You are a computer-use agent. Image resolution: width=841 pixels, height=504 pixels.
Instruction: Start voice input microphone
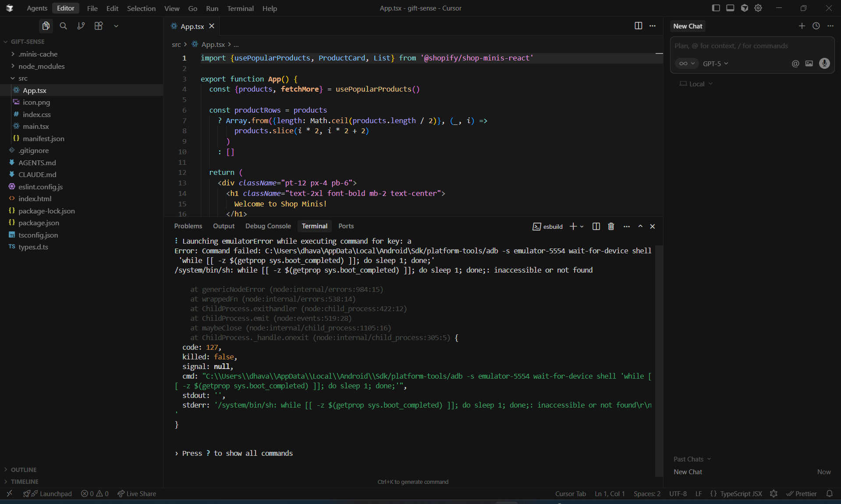coord(824,64)
